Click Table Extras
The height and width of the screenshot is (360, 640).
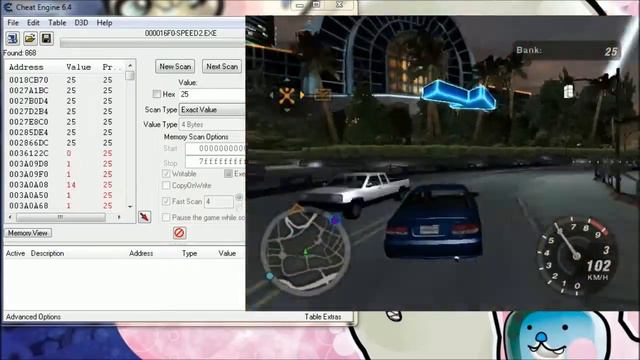click(x=322, y=317)
